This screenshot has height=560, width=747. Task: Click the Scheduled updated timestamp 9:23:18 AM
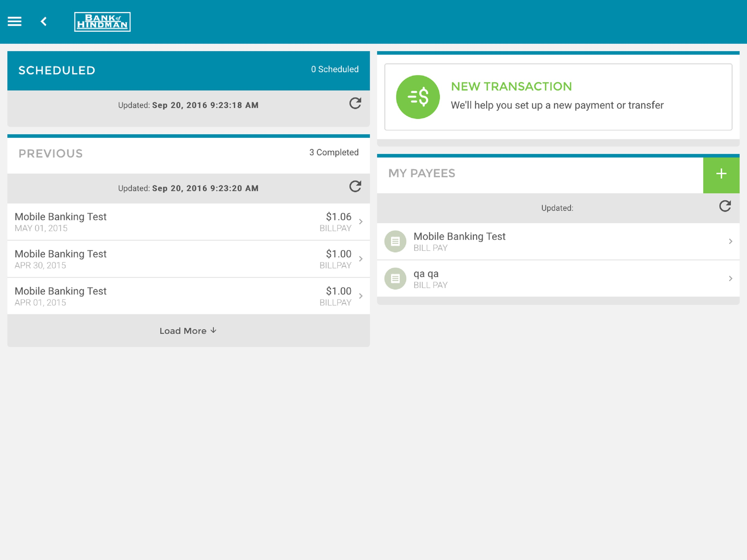pyautogui.click(x=205, y=105)
